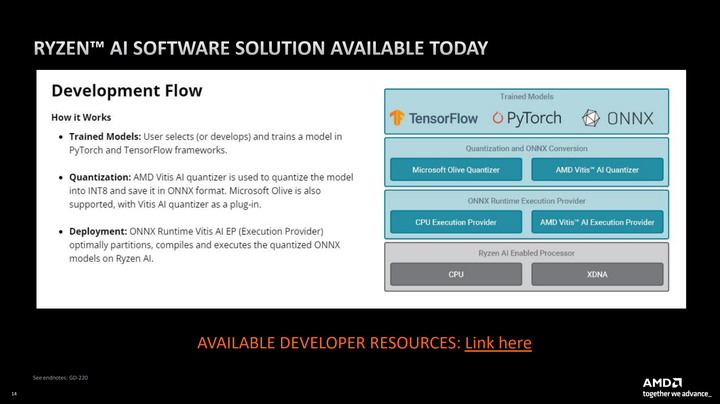
Task: Open the 'Link here' developer resources hyperlink
Action: [x=498, y=343]
